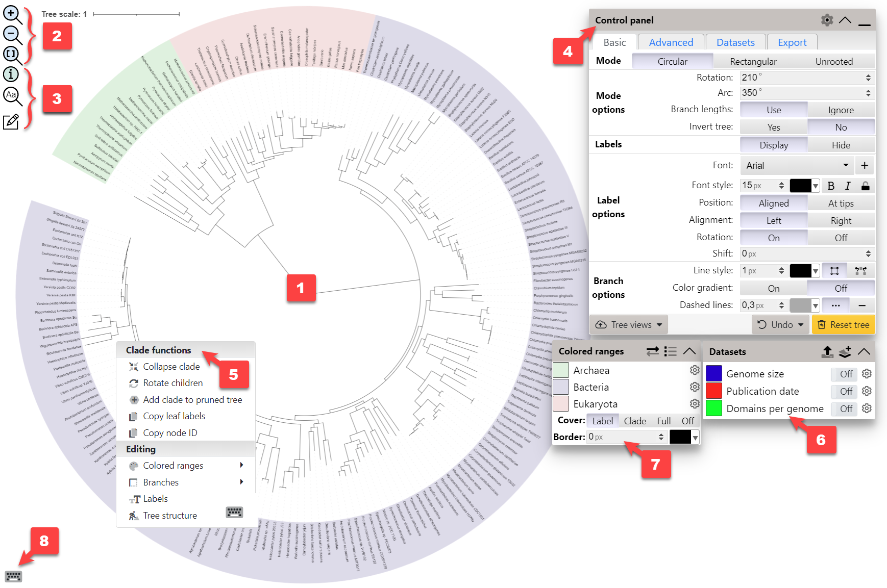Open Genome size dataset settings gear
The width and height of the screenshot is (887, 588).
point(867,374)
